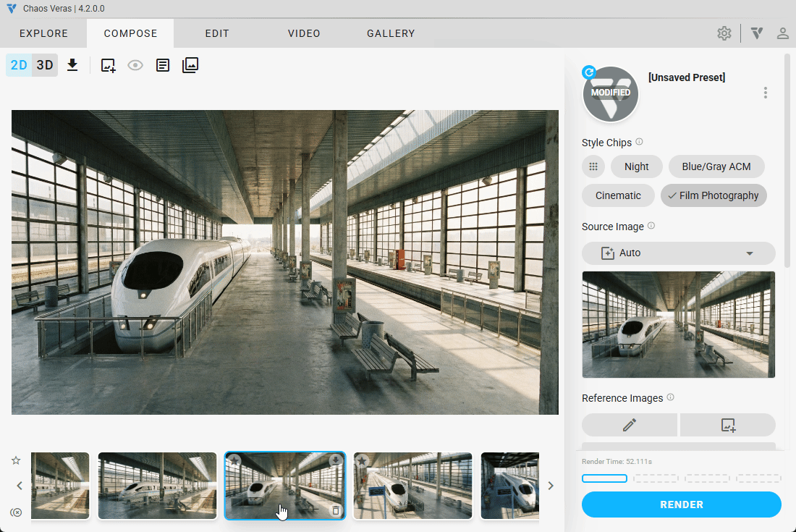Open the prompt notes document icon
Image resolution: width=796 pixels, height=532 pixels.
164,65
